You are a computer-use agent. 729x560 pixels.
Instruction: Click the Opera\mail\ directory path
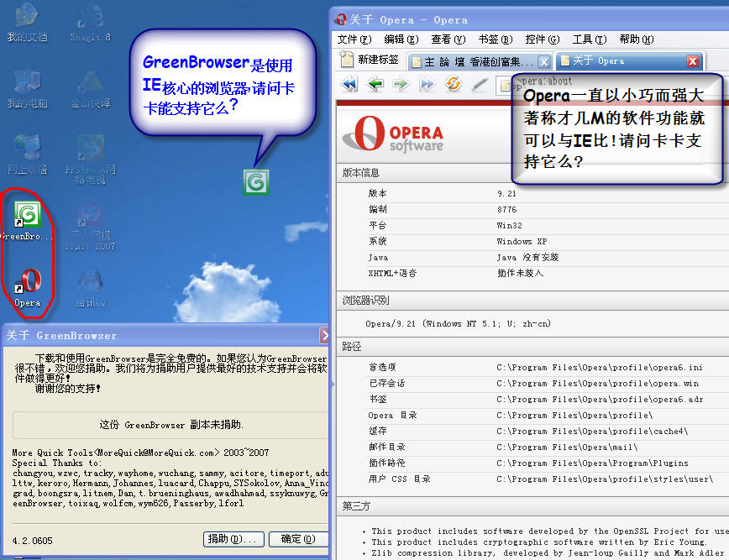pos(567,447)
